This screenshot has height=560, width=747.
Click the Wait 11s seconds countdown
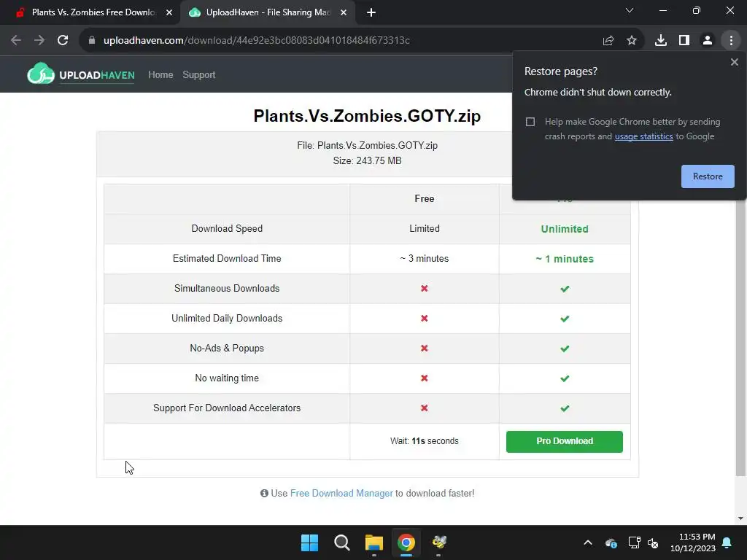pyautogui.click(x=424, y=441)
